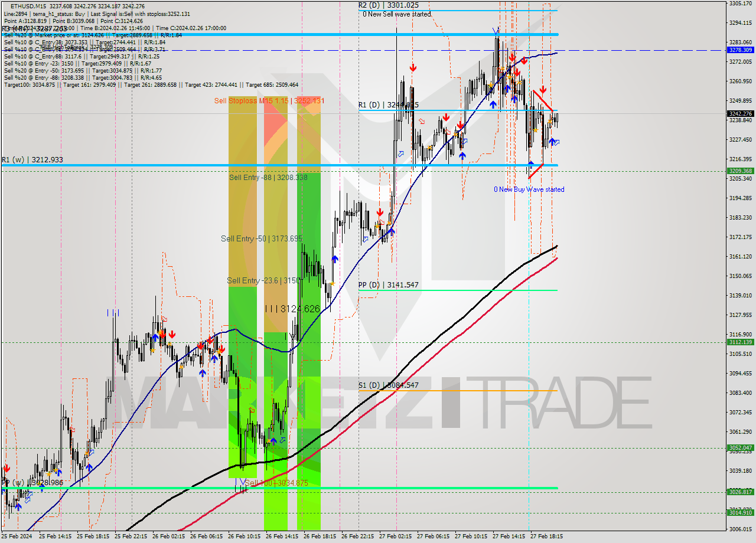Click the '27 Feb 18:15' time label
Viewport: 756px width, 543px height.
(x=547, y=537)
